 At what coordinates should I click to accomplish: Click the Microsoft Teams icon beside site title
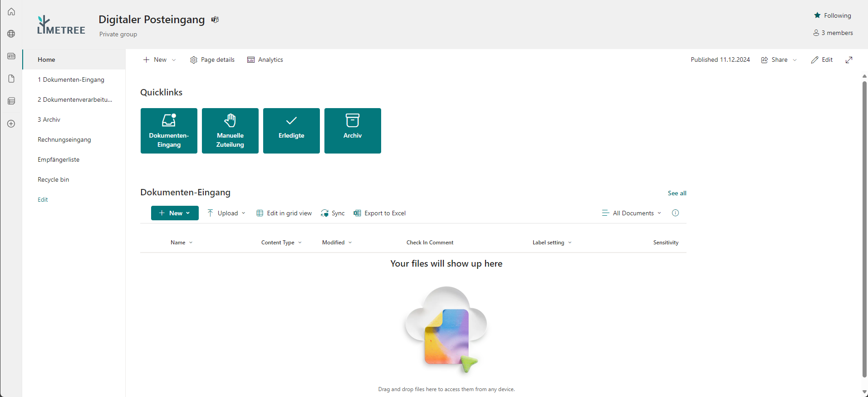coord(215,20)
